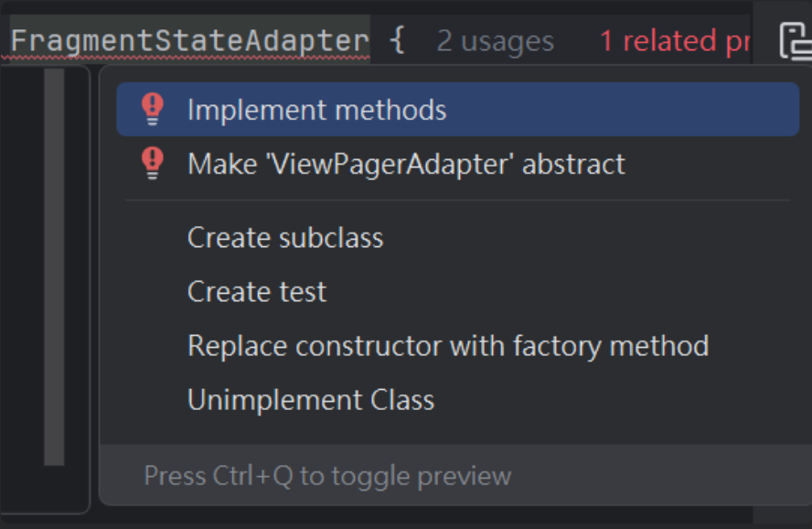Click the Ctrl+Q toggle preview footer hint
Viewport: 812px width, 529px height.
(327, 476)
